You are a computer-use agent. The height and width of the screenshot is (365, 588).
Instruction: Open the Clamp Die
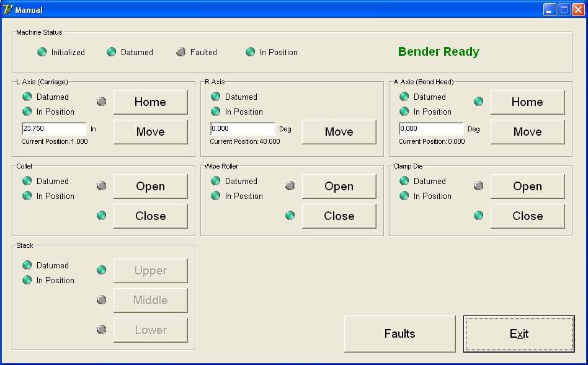click(527, 186)
